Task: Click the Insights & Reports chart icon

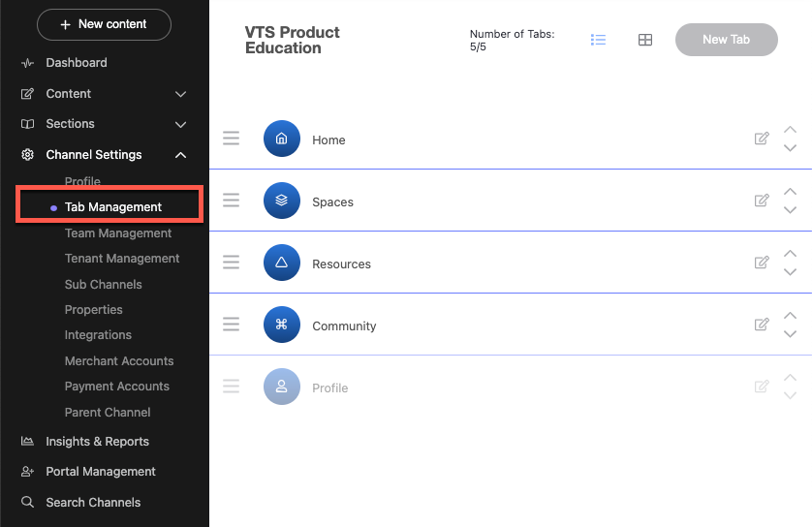Action: pyautogui.click(x=27, y=441)
